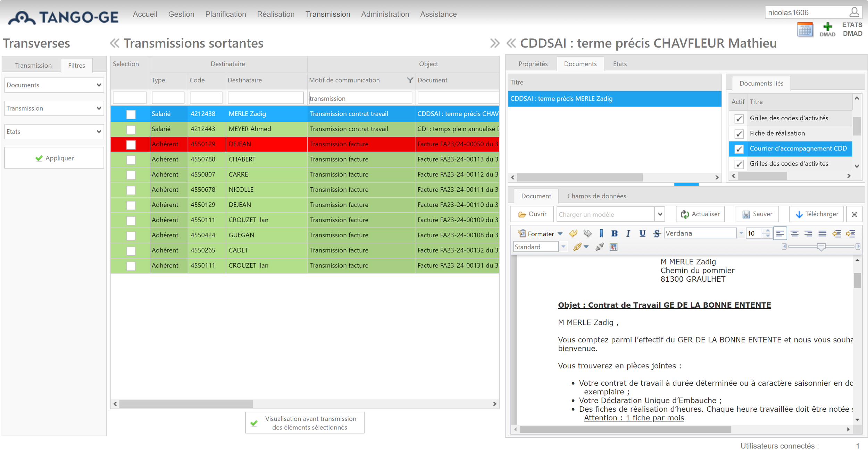This screenshot has height=454, width=868.
Task: Expand the hyperlink icon dropdown arrow
Action: tap(586, 247)
